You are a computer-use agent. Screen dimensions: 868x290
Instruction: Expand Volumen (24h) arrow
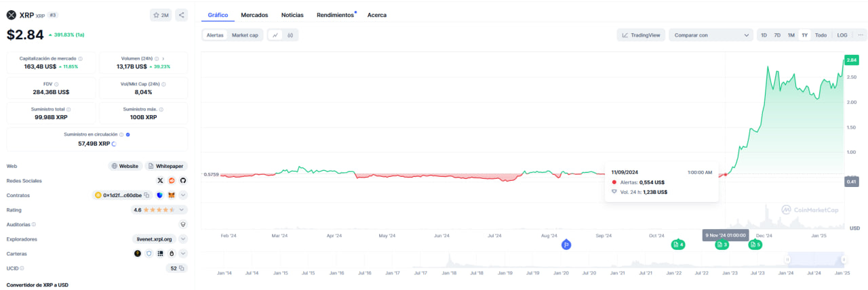(x=163, y=59)
